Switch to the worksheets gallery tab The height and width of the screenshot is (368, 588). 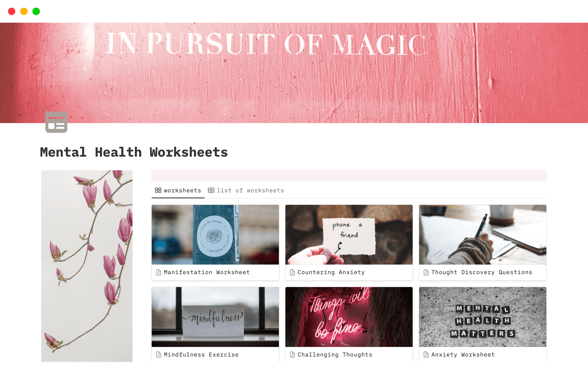click(178, 190)
